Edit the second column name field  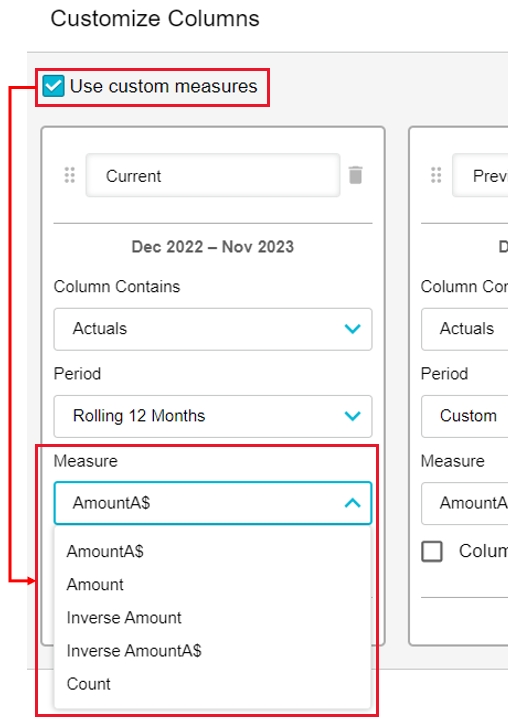tap(480, 176)
